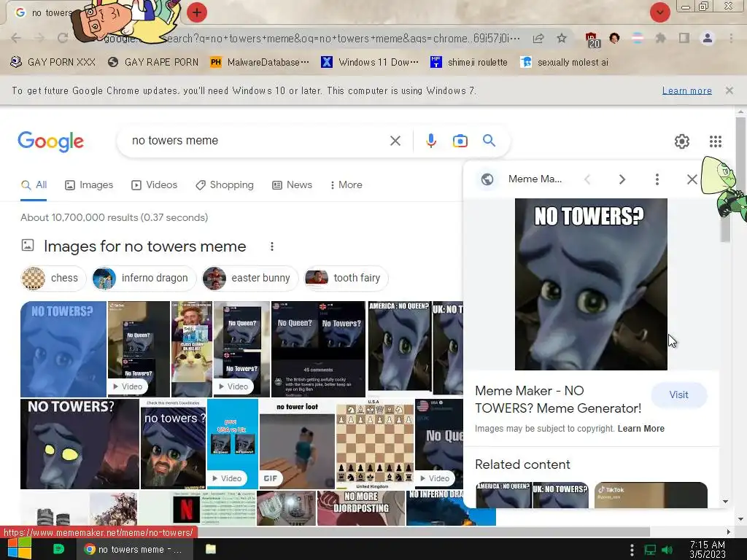Click the volume speaker tray icon
This screenshot has height=560, width=747.
pos(667,550)
